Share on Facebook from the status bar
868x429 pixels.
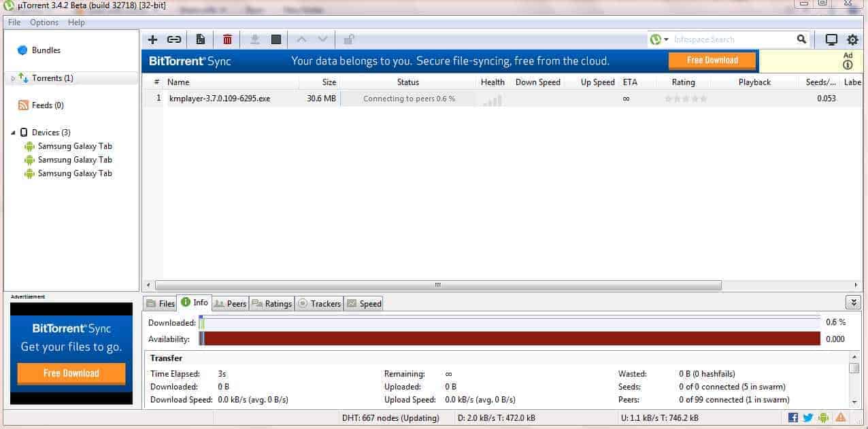click(793, 418)
